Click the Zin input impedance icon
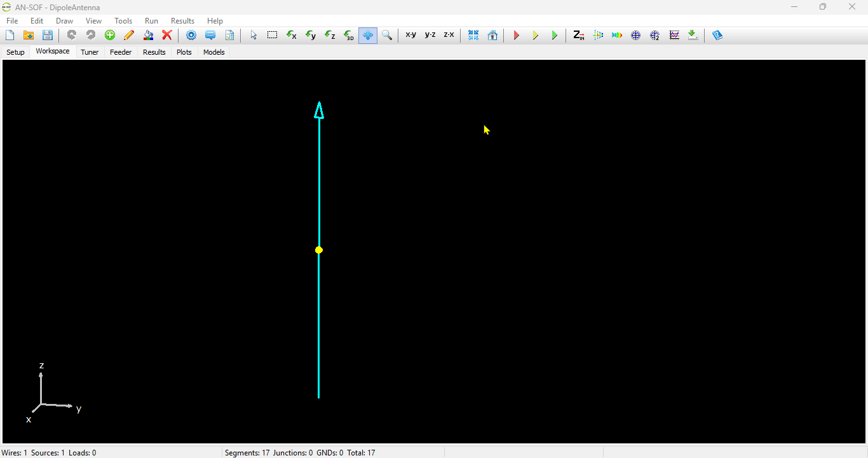The image size is (868, 458). coord(578,36)
